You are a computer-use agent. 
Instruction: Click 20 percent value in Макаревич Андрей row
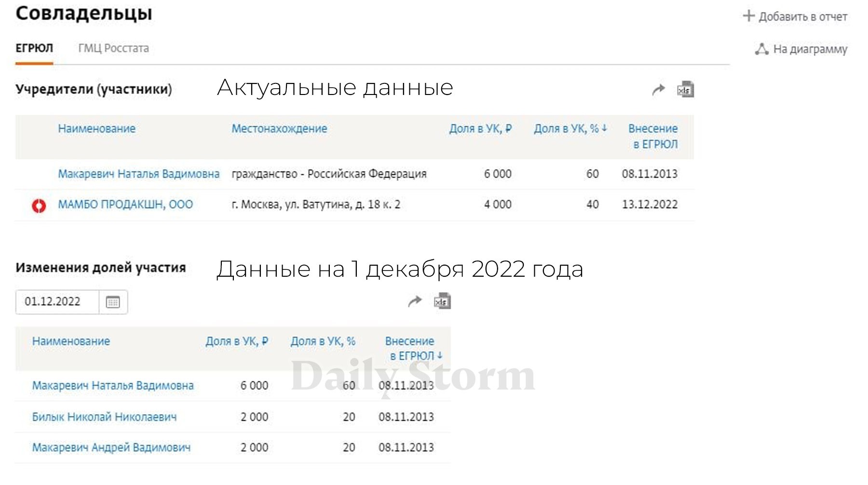pos(349,447)
